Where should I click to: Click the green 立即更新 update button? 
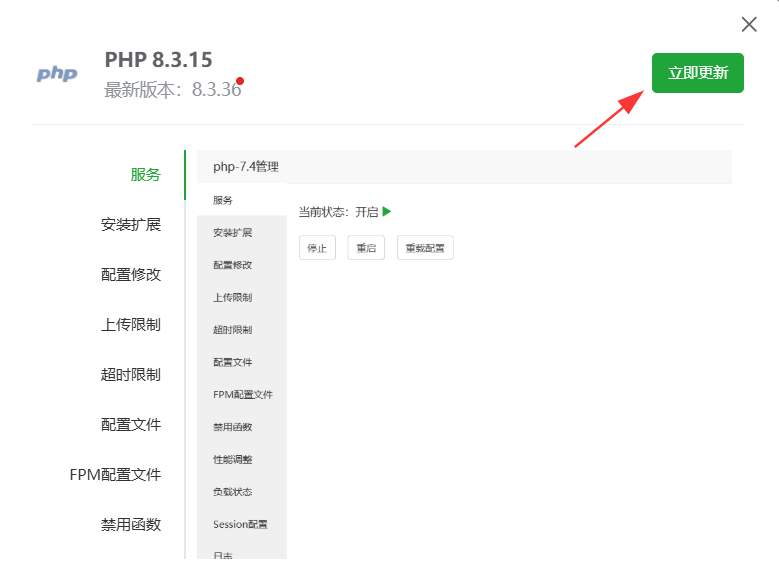(x=698, y=73)
